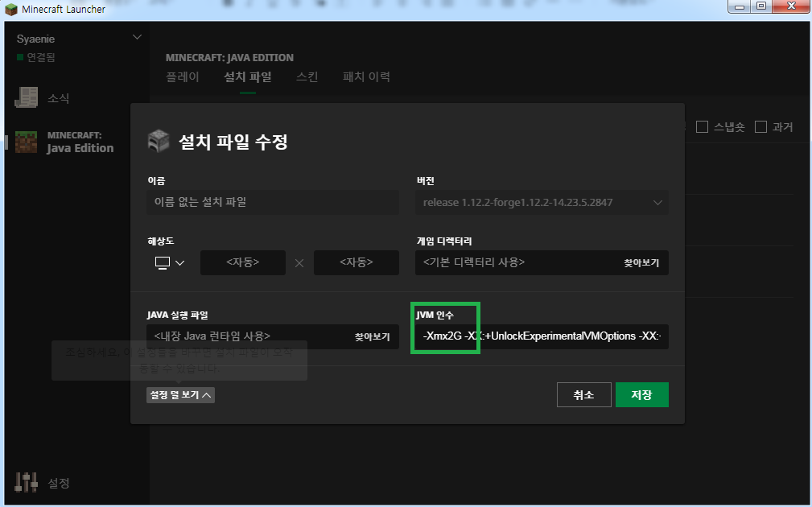Screen dimensions: 812x507
Task: Switch to the 설치 파일 tab
Action: point(248,76)
